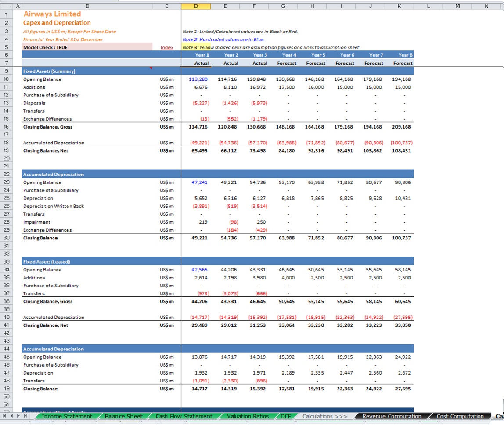This screenshot has height=425, width=504.
Task: Select Year 8 closing gross balance 209,168
Action: point(401,127)
